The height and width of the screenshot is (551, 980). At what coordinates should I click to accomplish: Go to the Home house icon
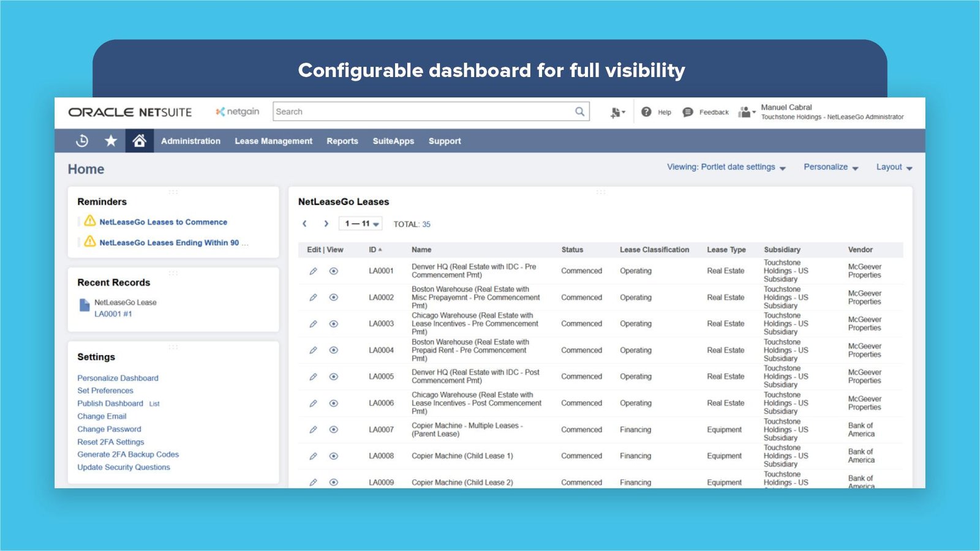[139, 141]
